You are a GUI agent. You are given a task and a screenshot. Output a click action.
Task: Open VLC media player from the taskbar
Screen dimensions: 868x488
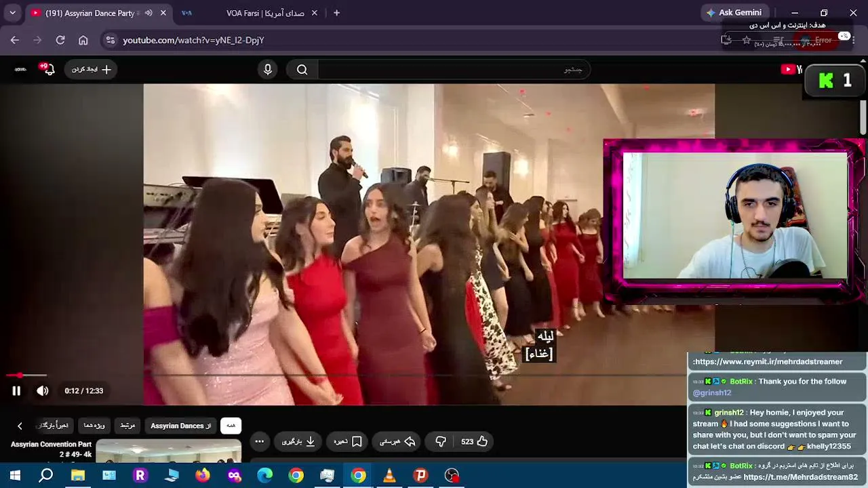point(389,475)
